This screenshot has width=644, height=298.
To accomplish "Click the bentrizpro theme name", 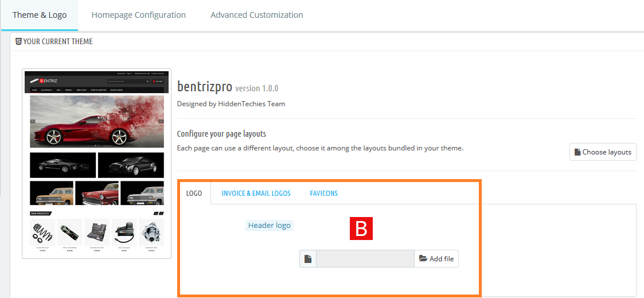I will click(205, 87).
